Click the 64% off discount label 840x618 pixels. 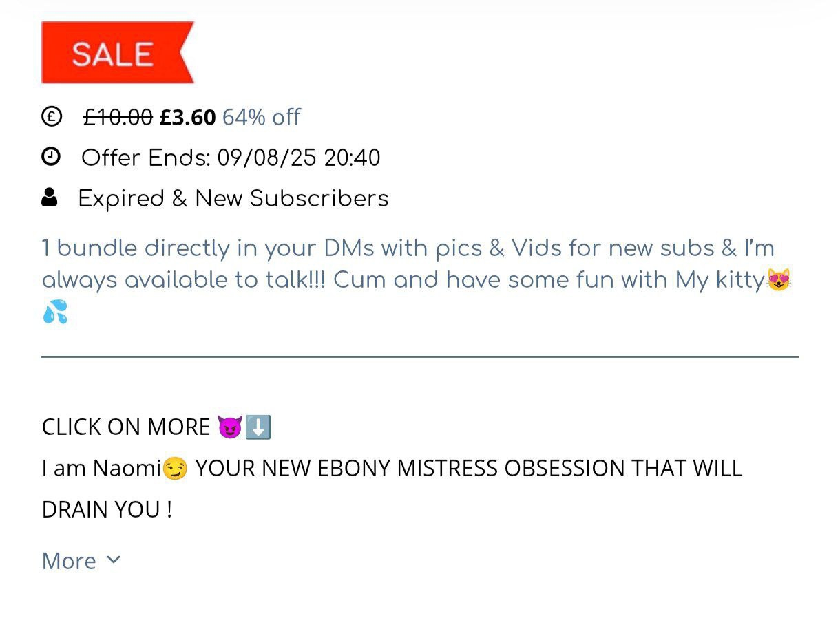click(261, 118)
